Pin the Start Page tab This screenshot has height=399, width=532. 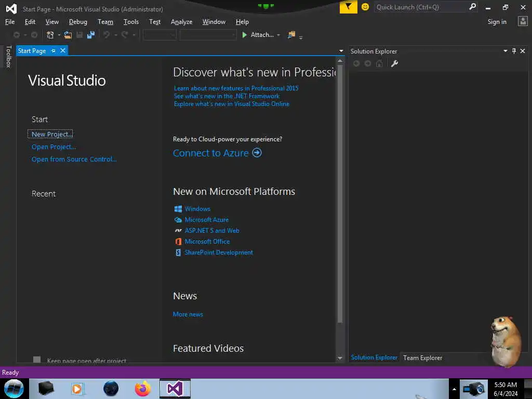click(x=54, y=50)
